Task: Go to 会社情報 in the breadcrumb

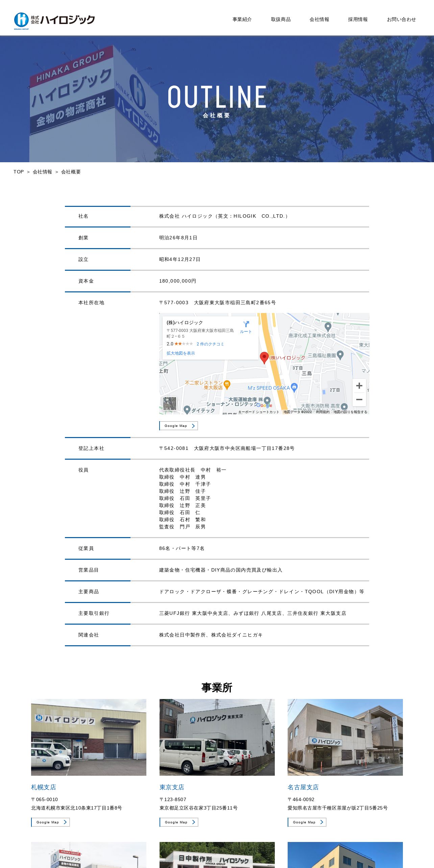Action: point(42,172)
